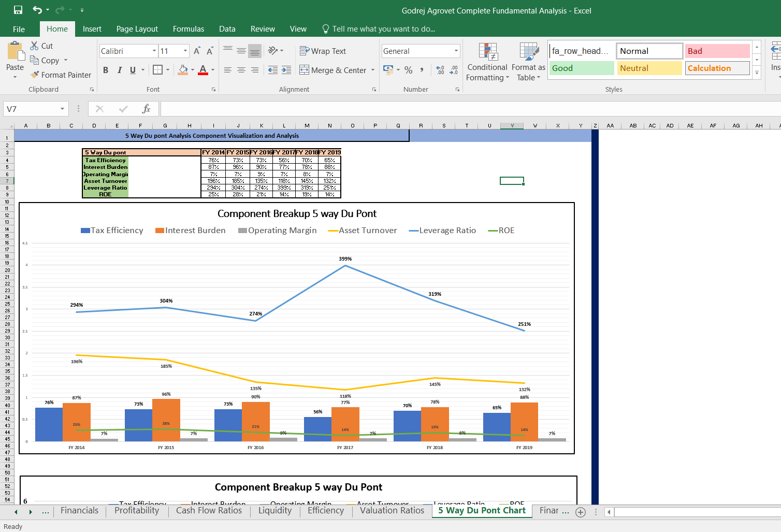
Task: Increase font size with larger A icon
Action: [x=197, y=51]
